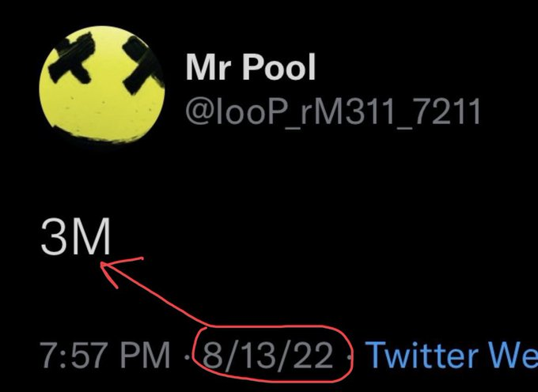Select the 3M tweet text

tap(75, 236)
